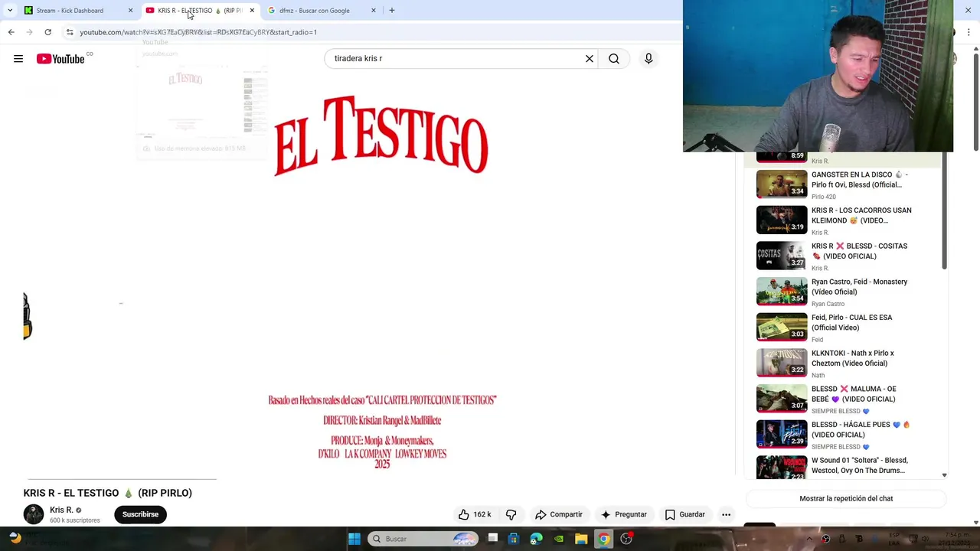Open W Sound 01 Soltera title
980x551 pixels.
click(859, 465)
